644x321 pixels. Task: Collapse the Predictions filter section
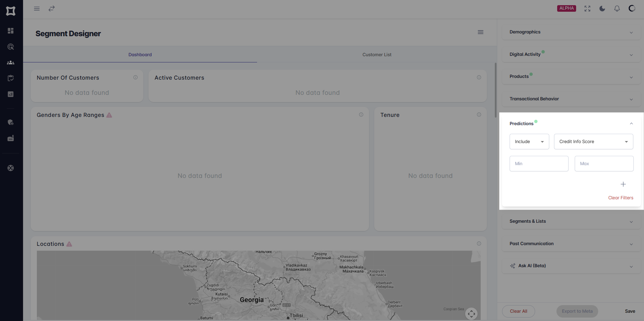(631, 123)
